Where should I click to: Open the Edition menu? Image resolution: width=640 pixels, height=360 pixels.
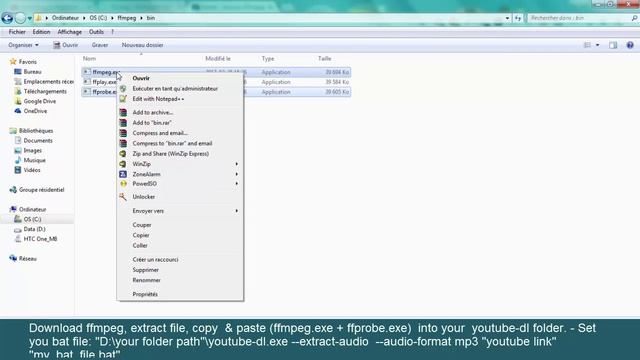41,32
